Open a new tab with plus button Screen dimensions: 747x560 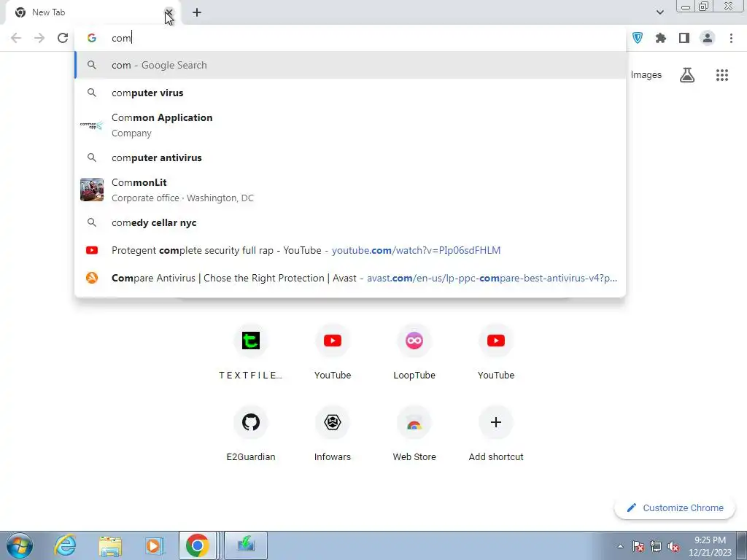(x=197, y=12)
